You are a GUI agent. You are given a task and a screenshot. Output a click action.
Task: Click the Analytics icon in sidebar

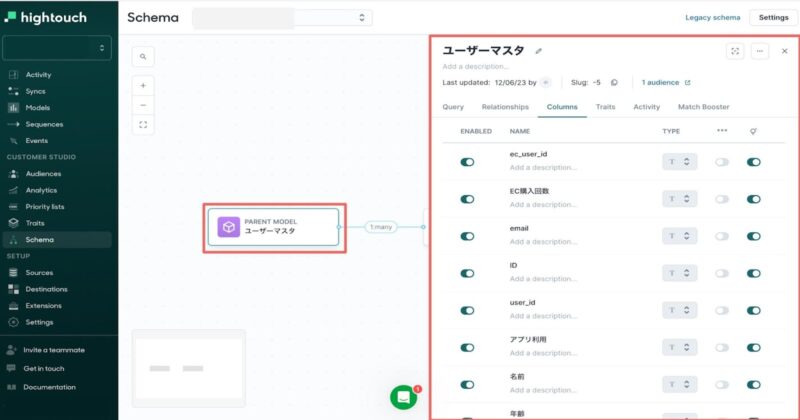(x=14, y=190)
